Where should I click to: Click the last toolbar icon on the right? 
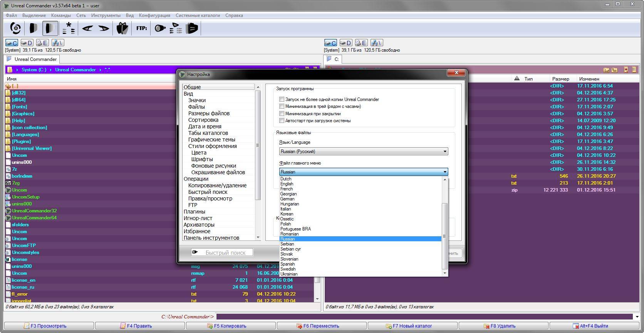coord(192,28)
